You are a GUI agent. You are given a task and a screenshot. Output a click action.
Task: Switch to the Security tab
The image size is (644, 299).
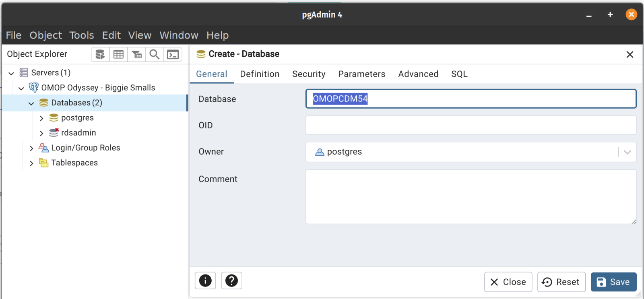(309, 74)
